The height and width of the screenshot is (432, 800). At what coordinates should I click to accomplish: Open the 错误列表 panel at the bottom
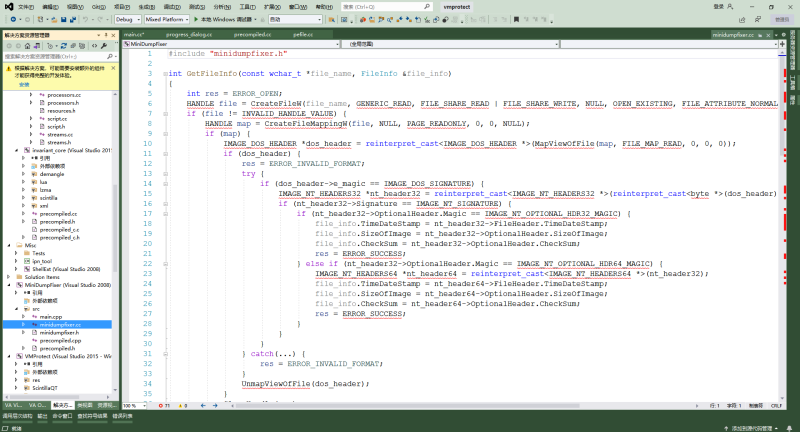122,415
